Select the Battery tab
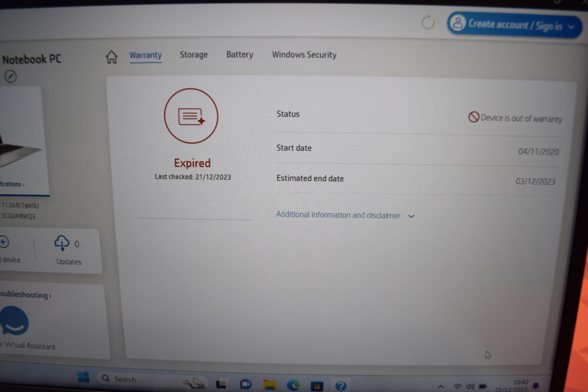This screenshot has height=392, width=588. (x=240, y=55)
